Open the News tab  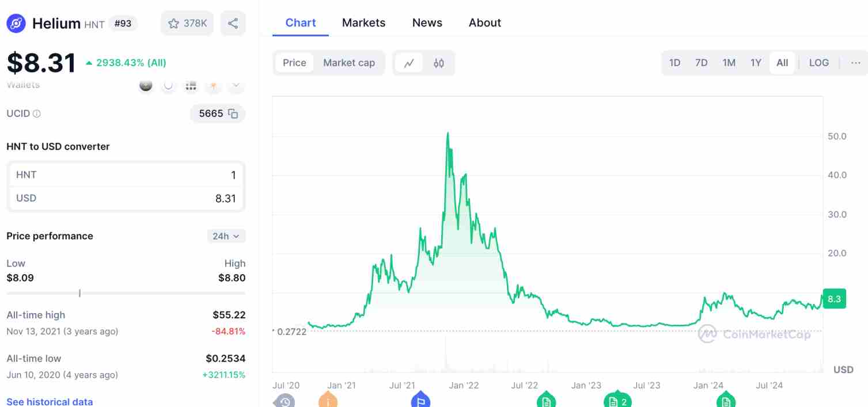click(427, 23)
